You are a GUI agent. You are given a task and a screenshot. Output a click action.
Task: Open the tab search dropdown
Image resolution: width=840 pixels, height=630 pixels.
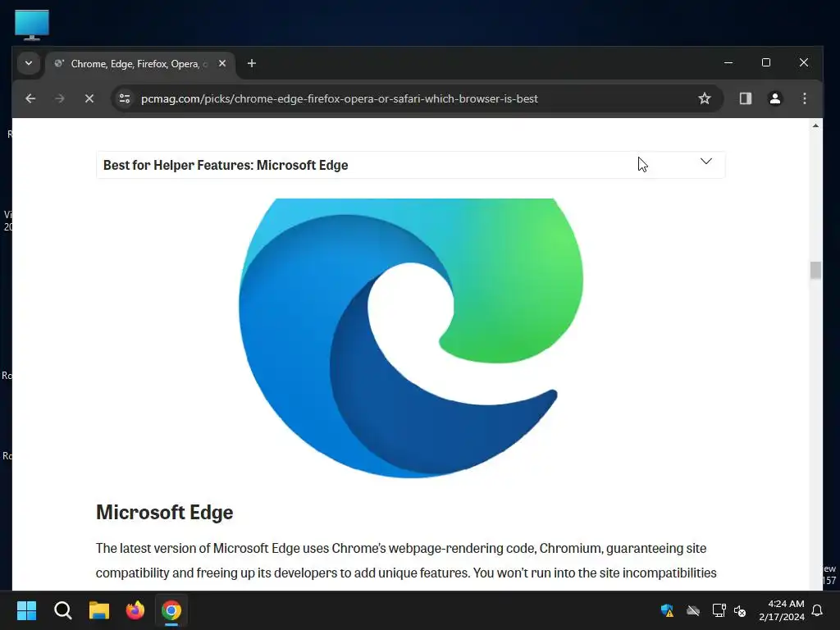[x=29, y=63]
